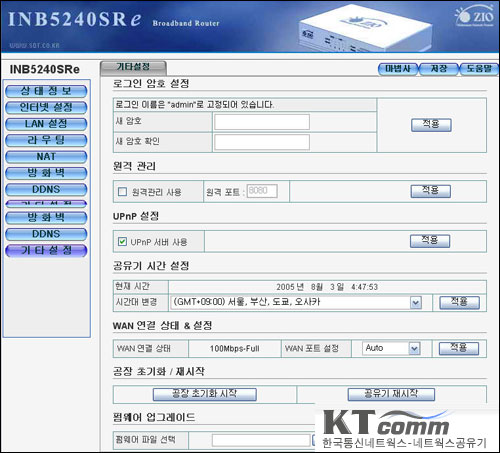Click the 공장 초기화 시작 button
Image resolution: width=500 pixels, height=453 pixels.
[x=205, y=394]
